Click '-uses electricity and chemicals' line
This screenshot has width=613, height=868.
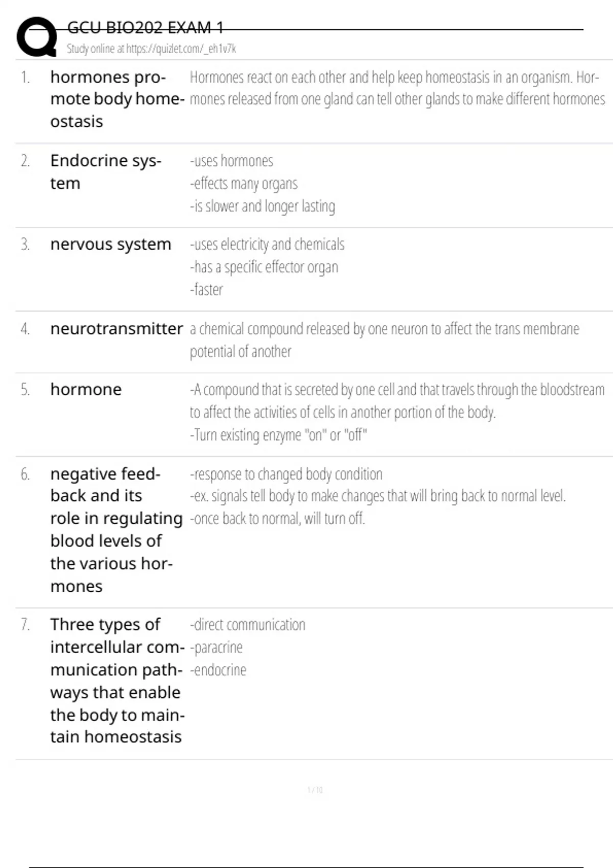[x=267, y=245]
